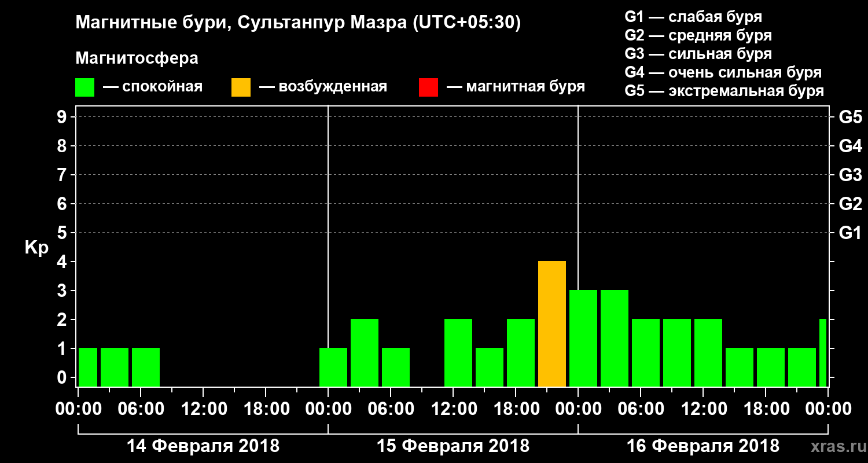The height and width of the screenshot is (463, 868).
Task: Click the right-axis 'G3' label
Action: [x=850, y=175]
